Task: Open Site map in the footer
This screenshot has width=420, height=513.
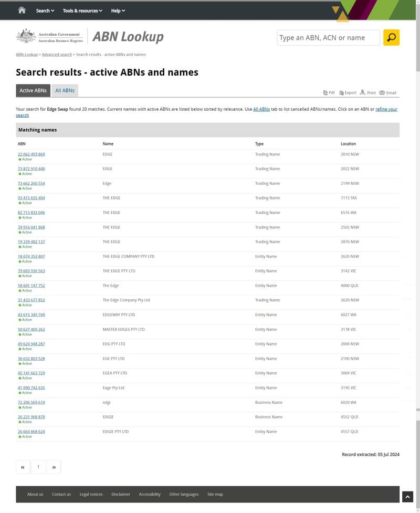Action: 215,494
